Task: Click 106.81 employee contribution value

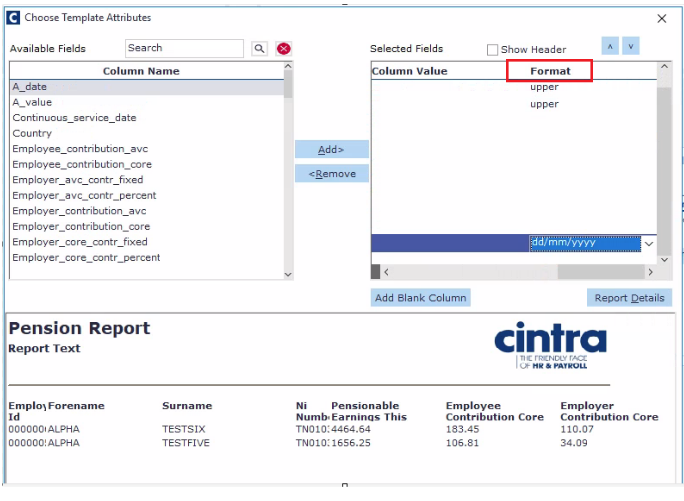Action: (462, 443)
